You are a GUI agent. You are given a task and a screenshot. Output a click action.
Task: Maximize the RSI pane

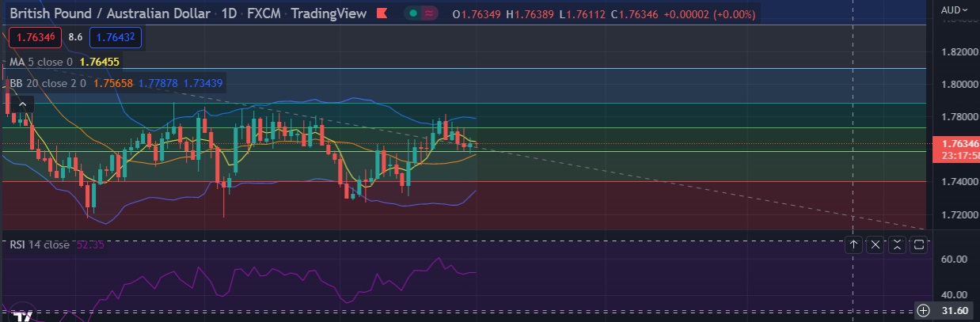pos(919,245)
